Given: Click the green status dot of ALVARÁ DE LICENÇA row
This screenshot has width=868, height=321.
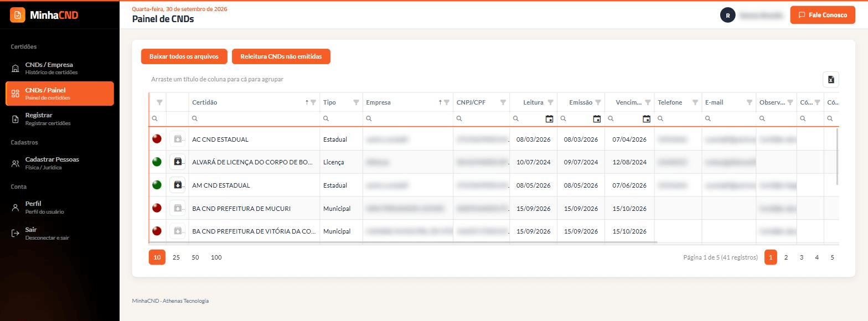Looking at the screenshot, I should (x=157, y=162).
